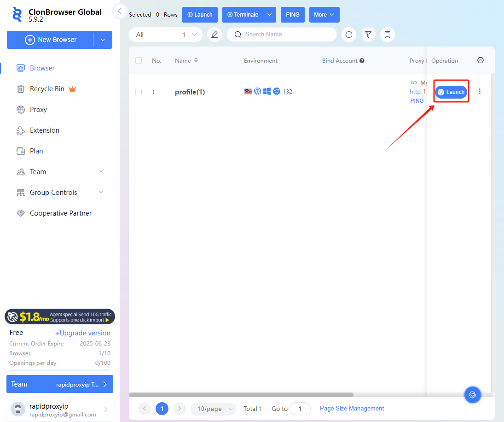Sort the table by the Name column
The height and width of the screenshot is (422, 504).
coord(196,60)
